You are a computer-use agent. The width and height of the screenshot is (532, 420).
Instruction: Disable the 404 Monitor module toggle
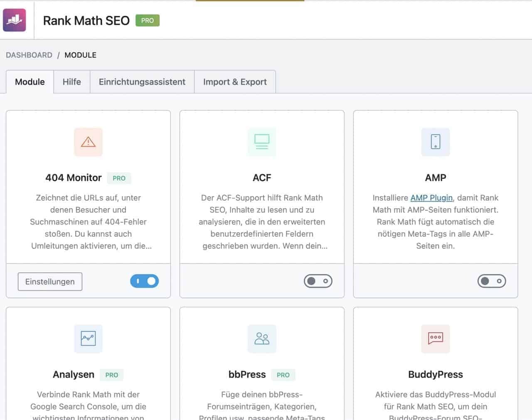pyautogui.click(x=144, y=281)
